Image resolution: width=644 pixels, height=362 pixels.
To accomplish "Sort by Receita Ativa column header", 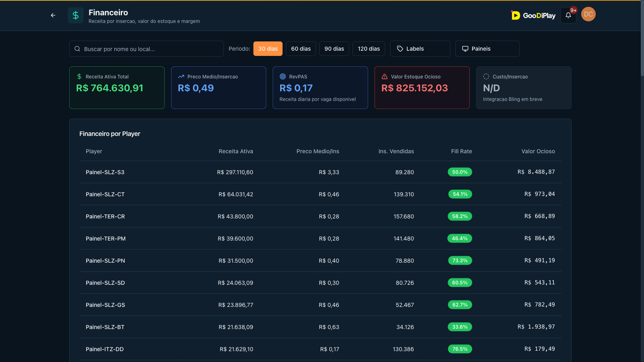I will [236, 151].
